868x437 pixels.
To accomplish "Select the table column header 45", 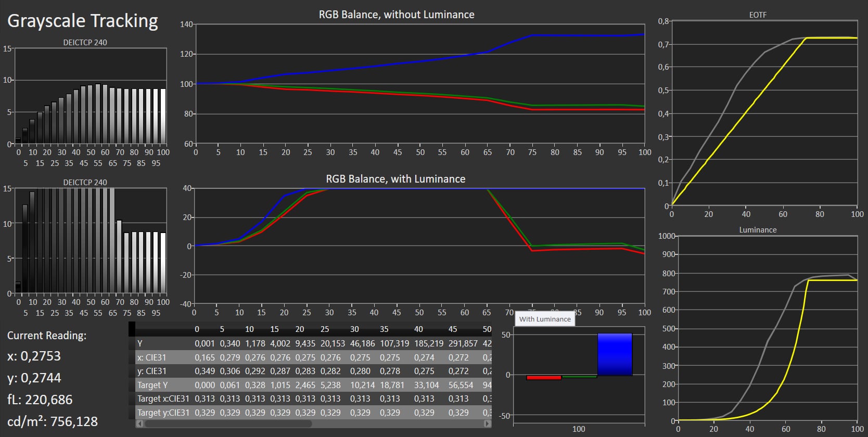I will pyautogui.click(x=453, y=329).
